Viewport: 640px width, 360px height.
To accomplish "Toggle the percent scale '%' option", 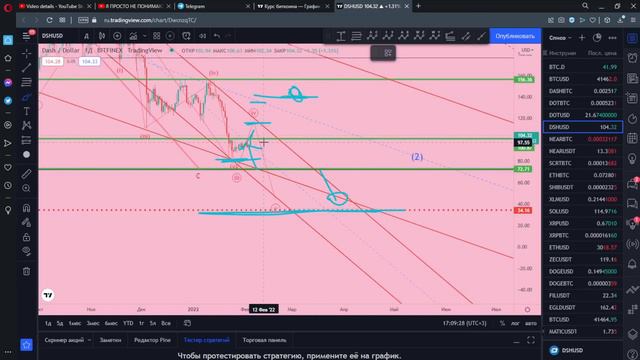I will coord(502,323).
